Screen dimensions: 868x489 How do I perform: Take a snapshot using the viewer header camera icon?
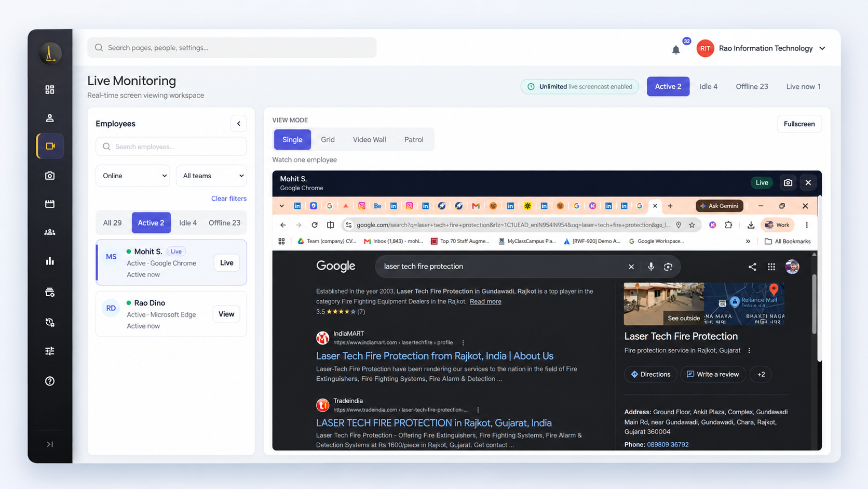(x=788, y=182)
